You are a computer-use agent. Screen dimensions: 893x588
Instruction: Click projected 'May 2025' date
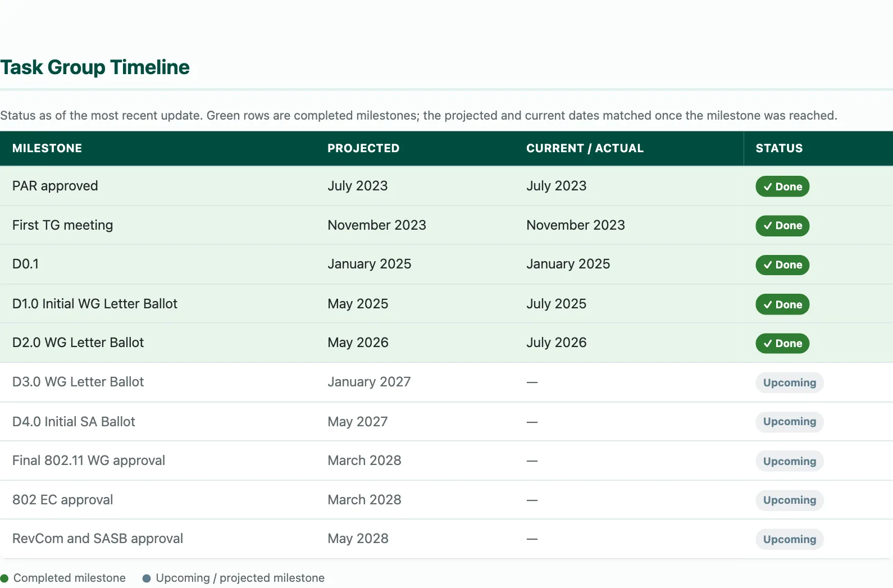358,304
